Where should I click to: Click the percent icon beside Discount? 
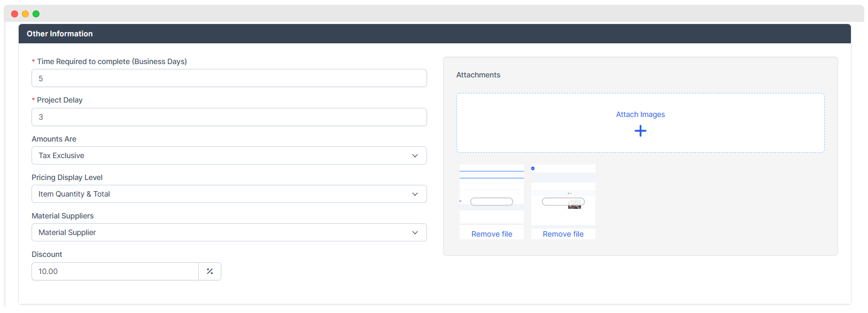(210, 271)
